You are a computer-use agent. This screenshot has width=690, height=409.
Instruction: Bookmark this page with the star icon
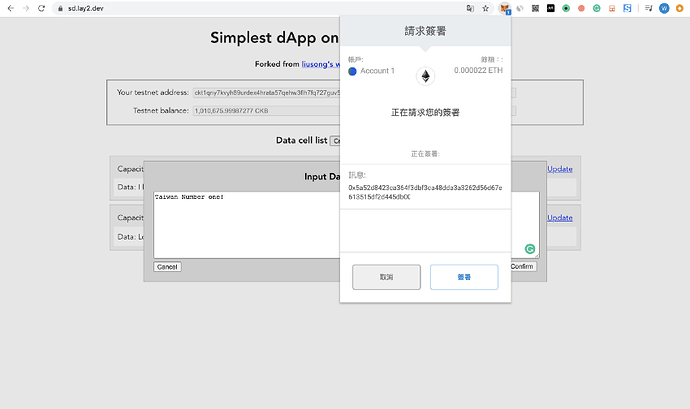tap(485, 8)
